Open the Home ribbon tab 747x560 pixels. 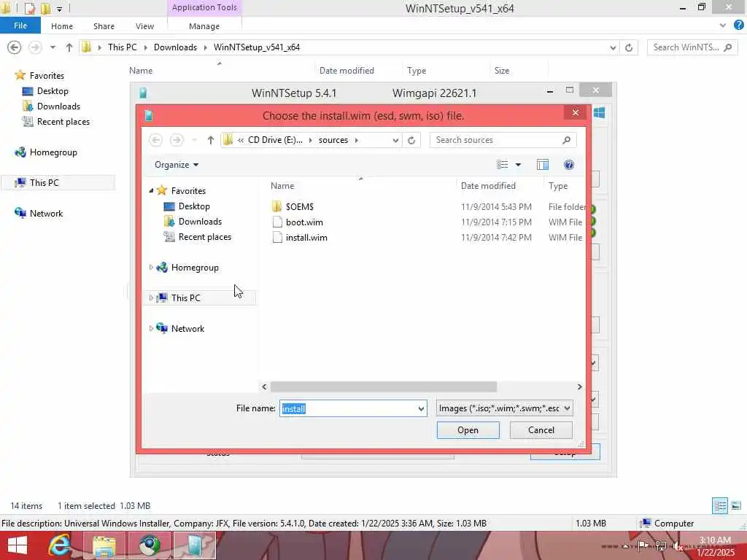[62, 26]
